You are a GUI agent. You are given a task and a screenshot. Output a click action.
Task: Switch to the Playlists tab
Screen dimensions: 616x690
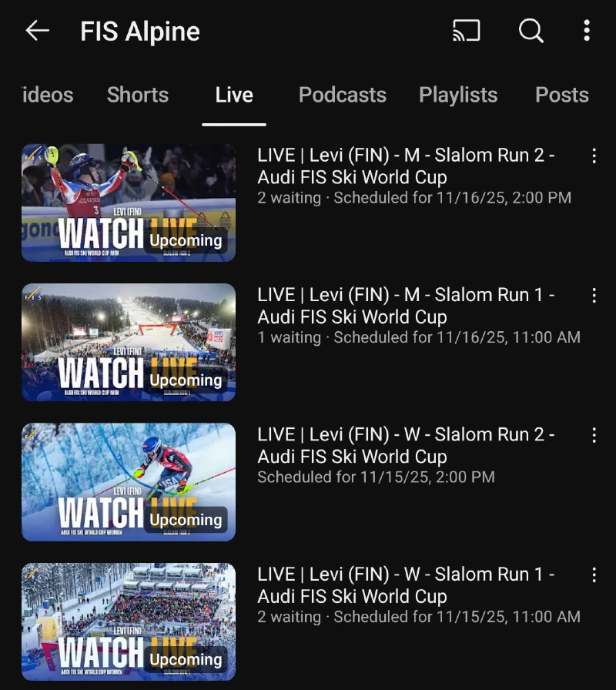click(458, 95)
